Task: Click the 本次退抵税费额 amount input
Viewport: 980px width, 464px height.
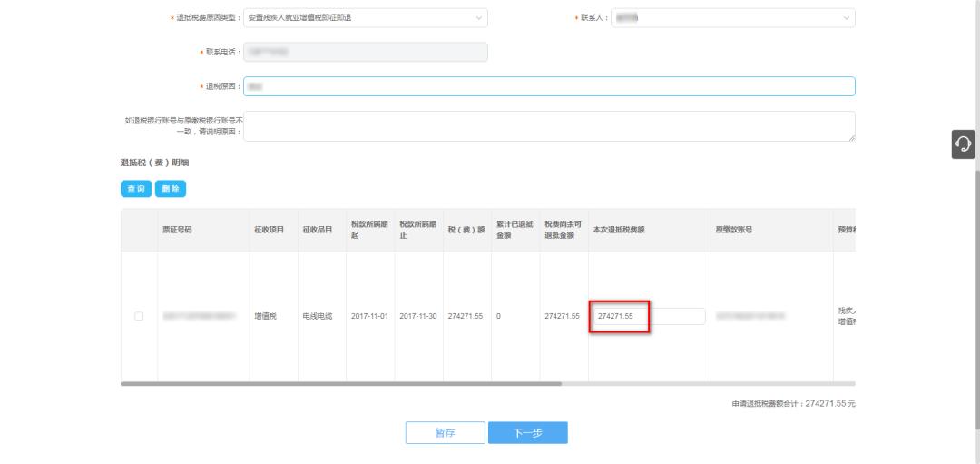Action: [649, 316]
